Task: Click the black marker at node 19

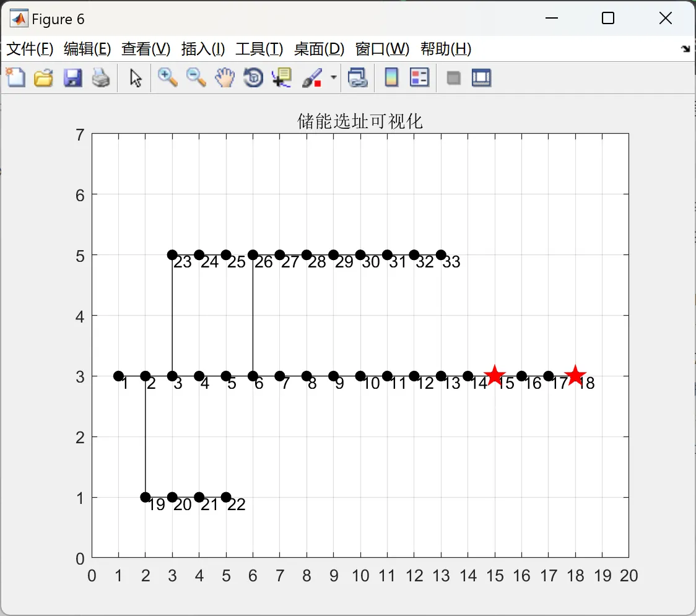Action: pos(145,497)
